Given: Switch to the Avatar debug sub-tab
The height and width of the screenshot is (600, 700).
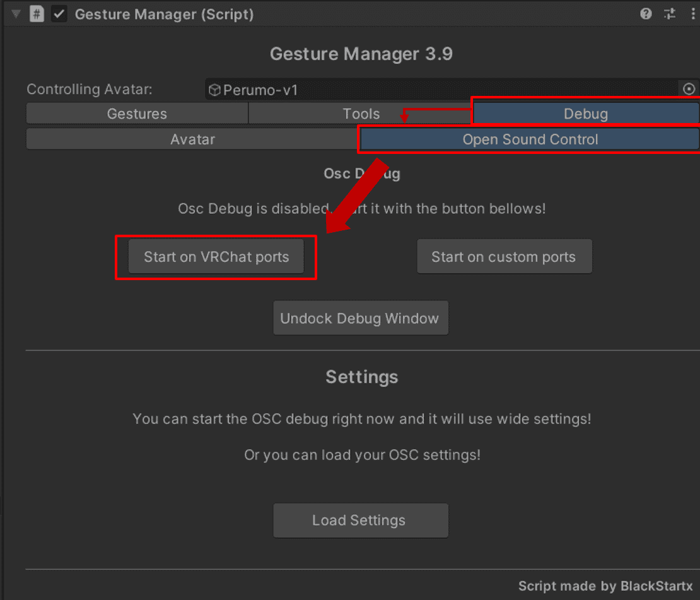Looking at the screenshot, I should click(x=192, y=139).
